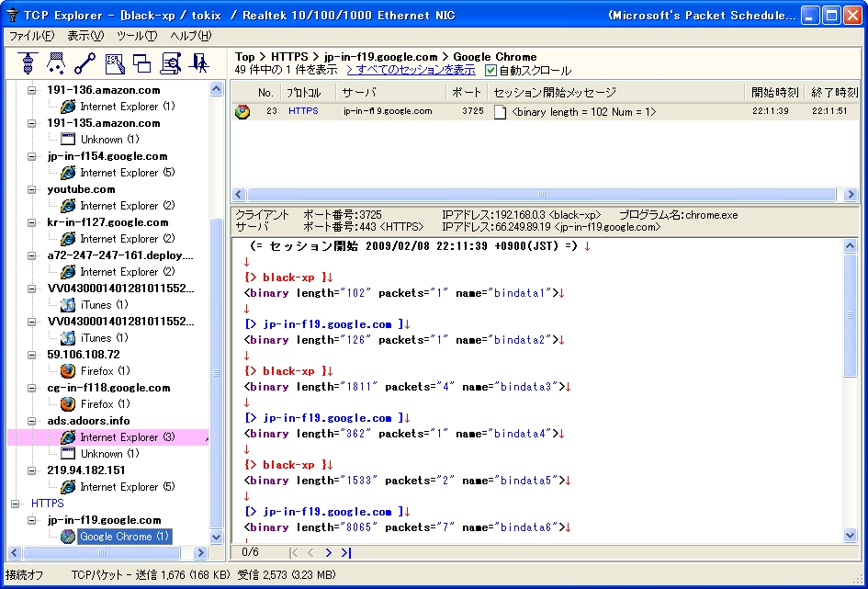Collapse the kr-in-f127.google.com tree node
The width and height of the screenshot is (868, 589).
[x=31, y=222]
